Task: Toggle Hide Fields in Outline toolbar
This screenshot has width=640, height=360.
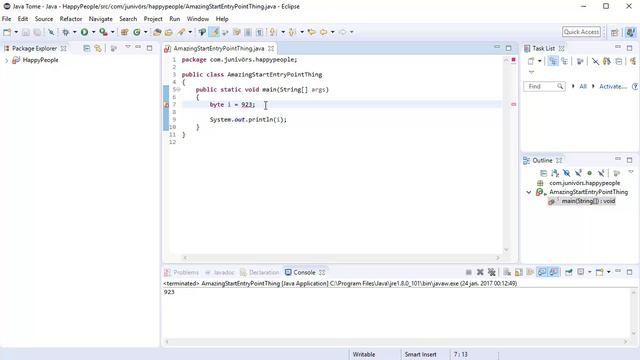Action: pos(567,173)
